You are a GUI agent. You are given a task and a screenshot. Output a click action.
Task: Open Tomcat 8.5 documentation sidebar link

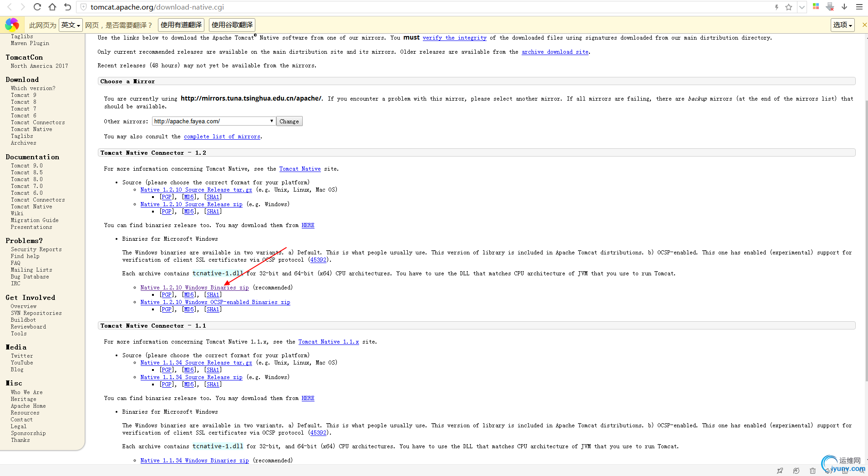(x=27, y=172)
